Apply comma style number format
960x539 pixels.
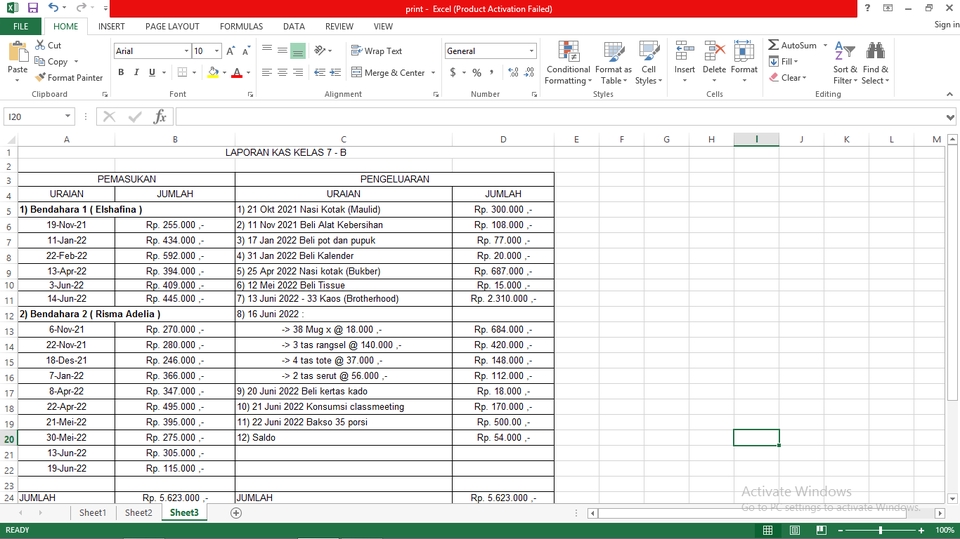point(491,72)
